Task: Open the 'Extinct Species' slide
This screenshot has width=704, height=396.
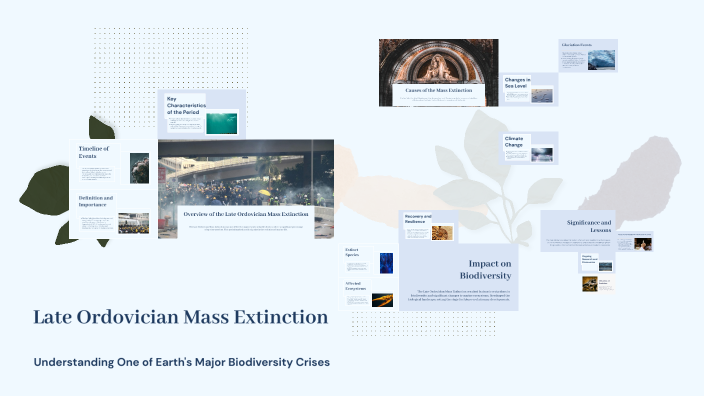Action: pyautogui.click(x=369, y=260)
